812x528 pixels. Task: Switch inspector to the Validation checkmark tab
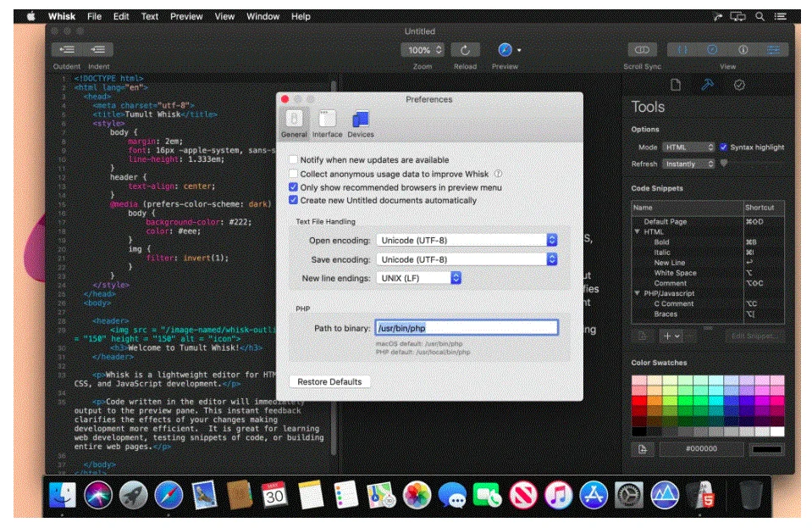(739, 85)
